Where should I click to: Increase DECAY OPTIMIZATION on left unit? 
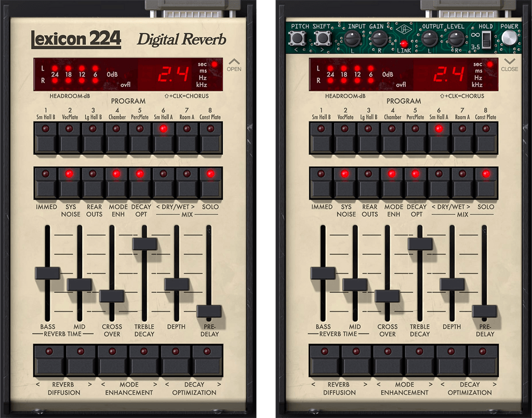pyautogui.click(x=208, y=360)
